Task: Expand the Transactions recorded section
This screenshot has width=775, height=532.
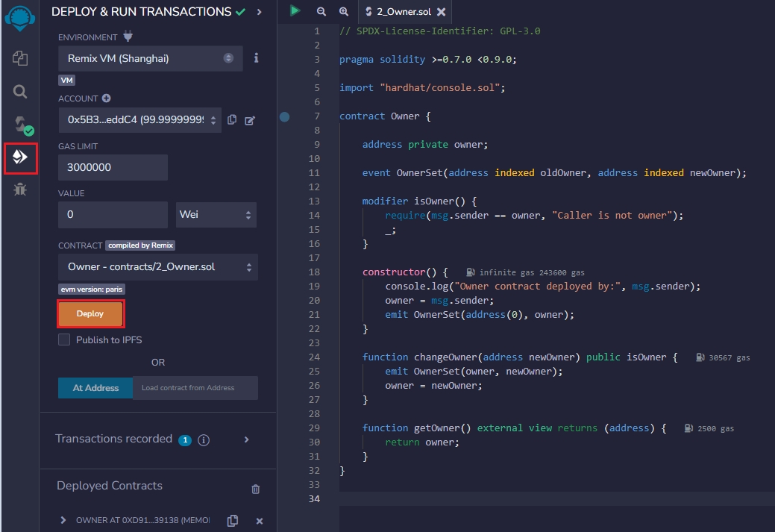Action: coord(247,439)
